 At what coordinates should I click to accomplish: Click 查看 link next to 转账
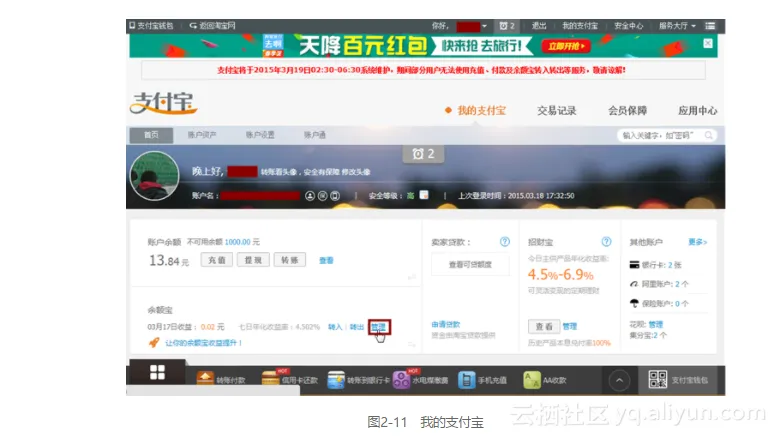point(326,261)
